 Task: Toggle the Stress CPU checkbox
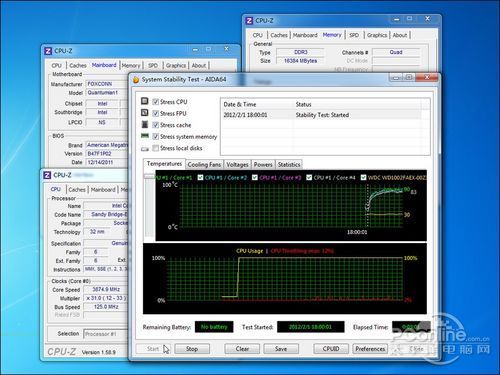point(156,102)
